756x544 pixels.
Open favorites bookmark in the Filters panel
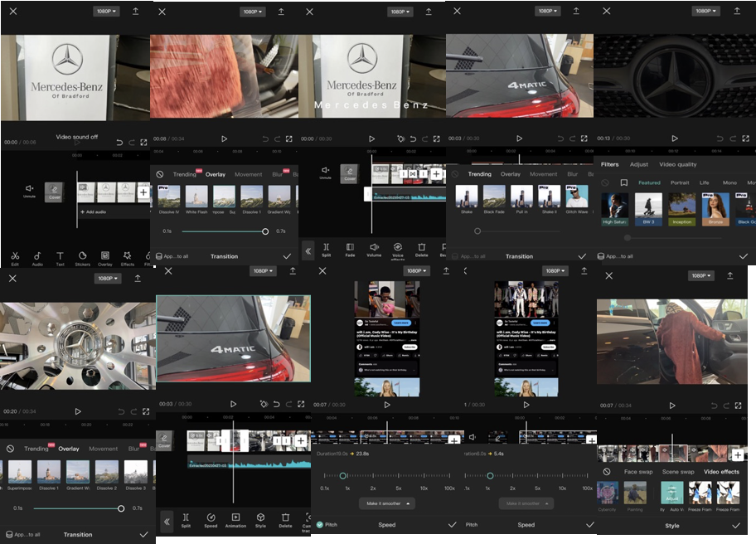(x=624, y=182)
